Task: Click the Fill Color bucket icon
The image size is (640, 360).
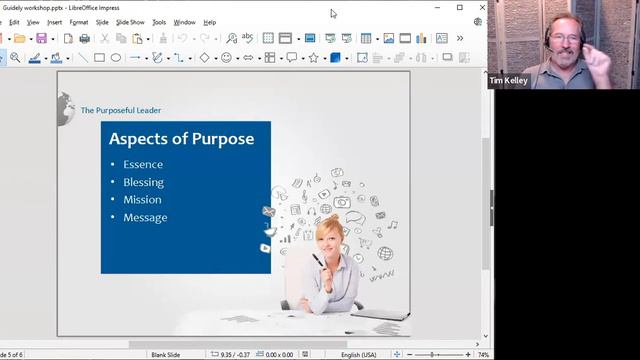Action: tap(57, 58)
